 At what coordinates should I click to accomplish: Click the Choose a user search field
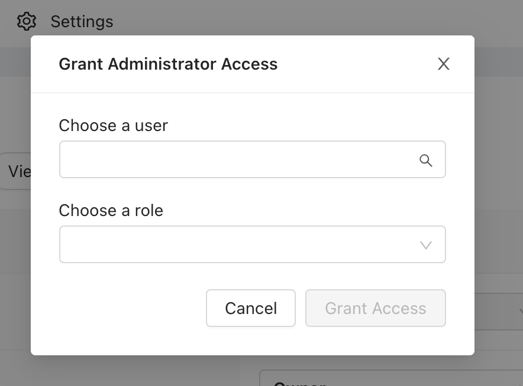tap(252, 159)
